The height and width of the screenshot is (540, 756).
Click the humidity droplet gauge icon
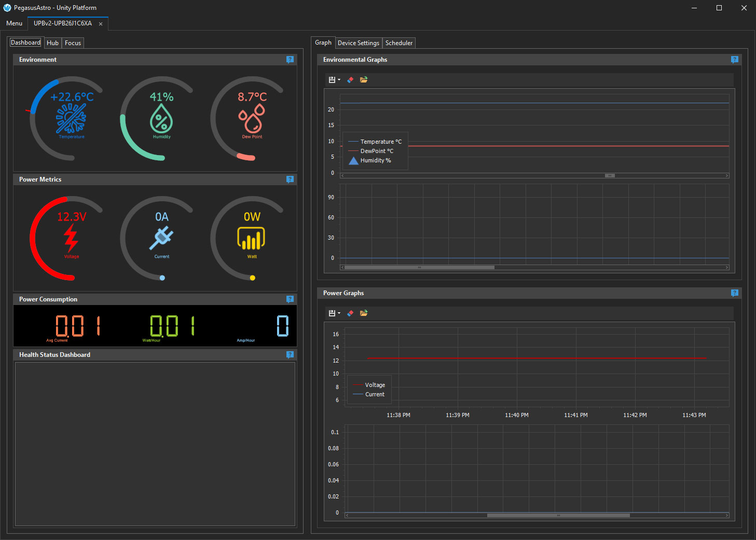tap(161, 118)
